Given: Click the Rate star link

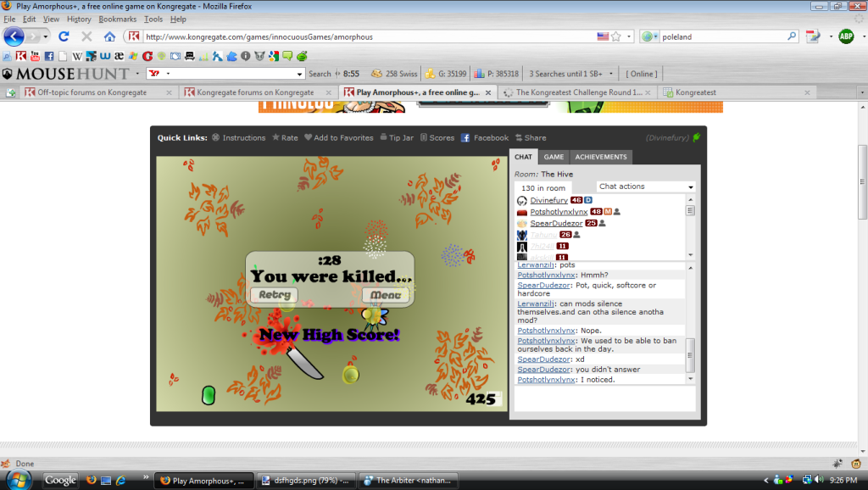Looking at the screenshot, I should (x=285, y=138).
